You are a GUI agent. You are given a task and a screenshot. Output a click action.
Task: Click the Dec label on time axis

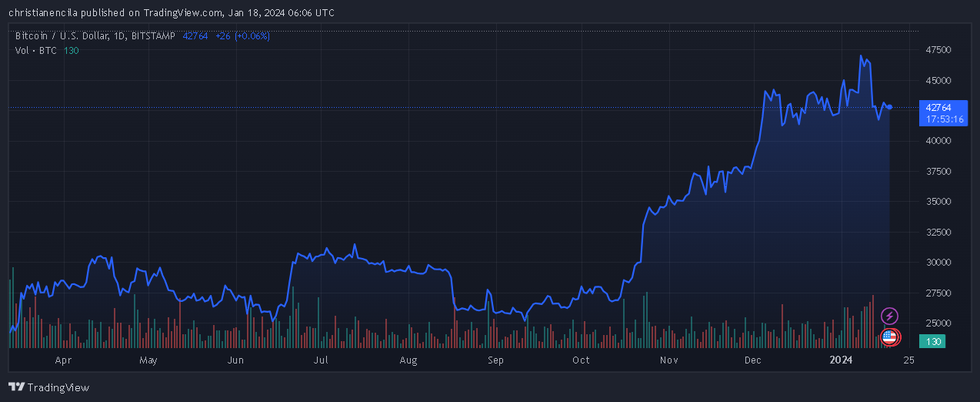pyautogui.click(x=752, y=360)
